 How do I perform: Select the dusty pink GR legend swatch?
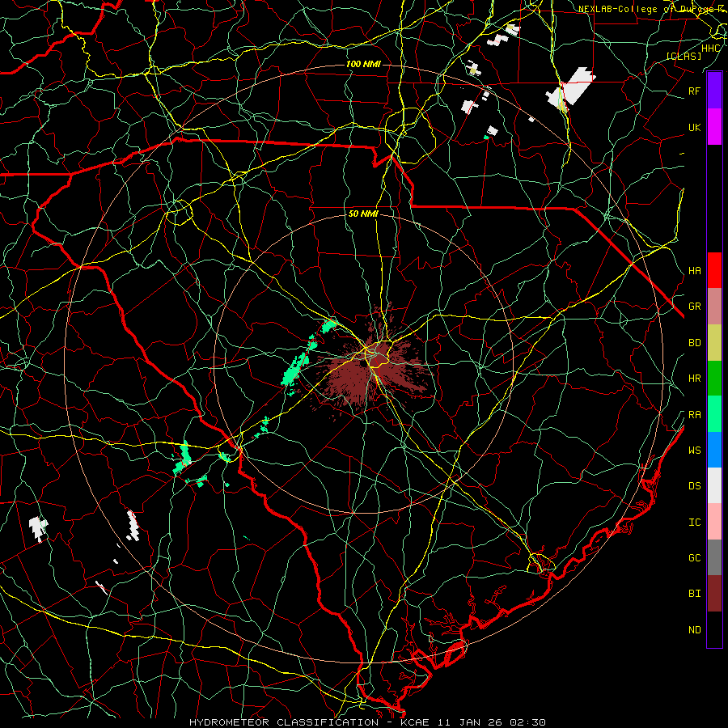(714, 307)
